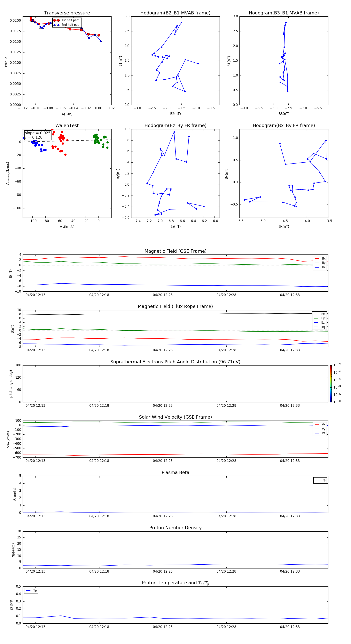Click the 'Np(#/cc)' y-axis label
The height and width of the screenshot is (644, 351).
13,550
